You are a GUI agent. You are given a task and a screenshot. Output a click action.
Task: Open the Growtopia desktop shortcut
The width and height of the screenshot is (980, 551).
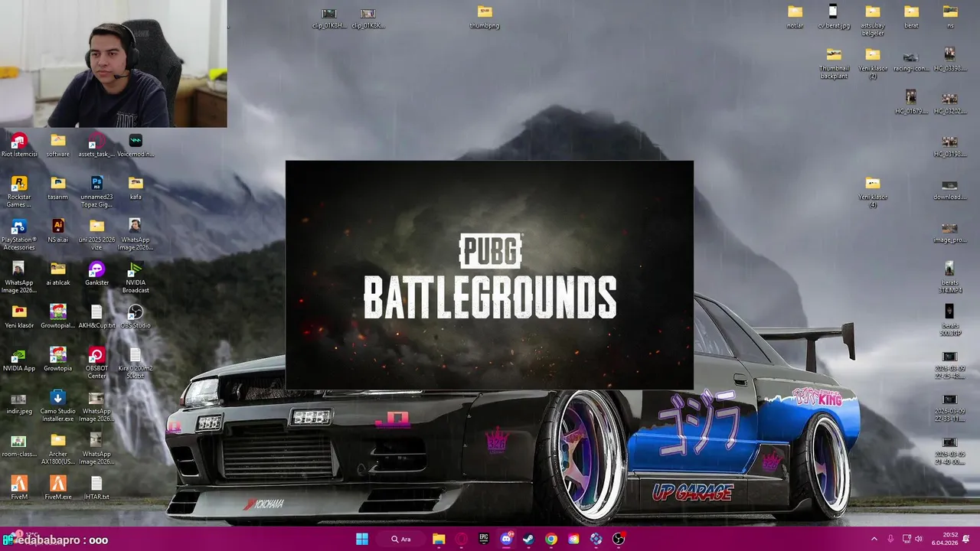point(57,359)
